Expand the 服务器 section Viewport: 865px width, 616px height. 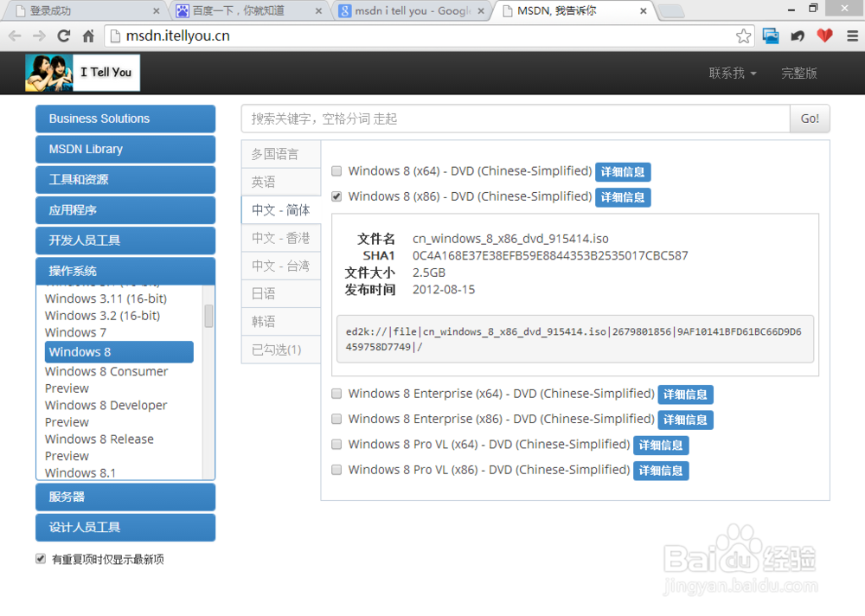click(125, 497)
